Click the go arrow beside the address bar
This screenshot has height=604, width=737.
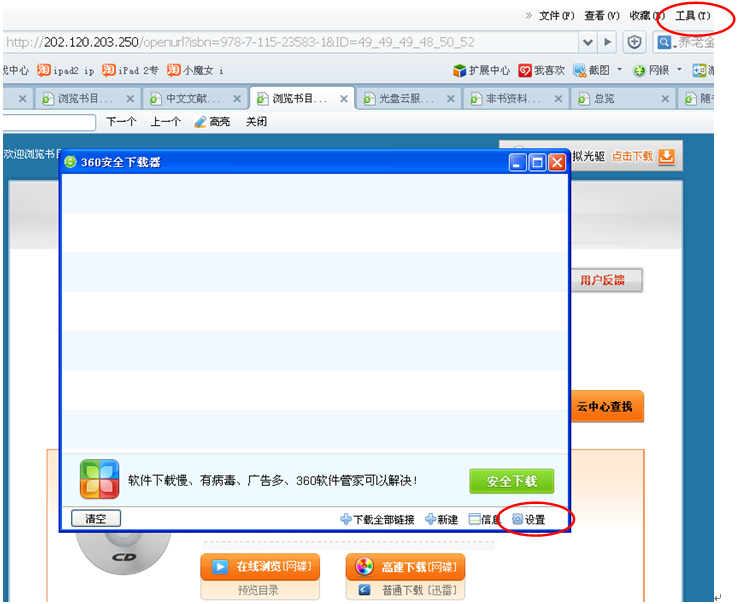[x=607, y=42]
